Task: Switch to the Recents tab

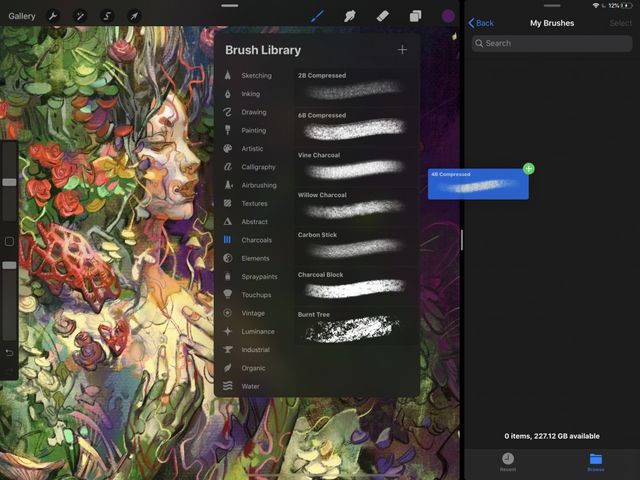Action: (x=508, y=462)
